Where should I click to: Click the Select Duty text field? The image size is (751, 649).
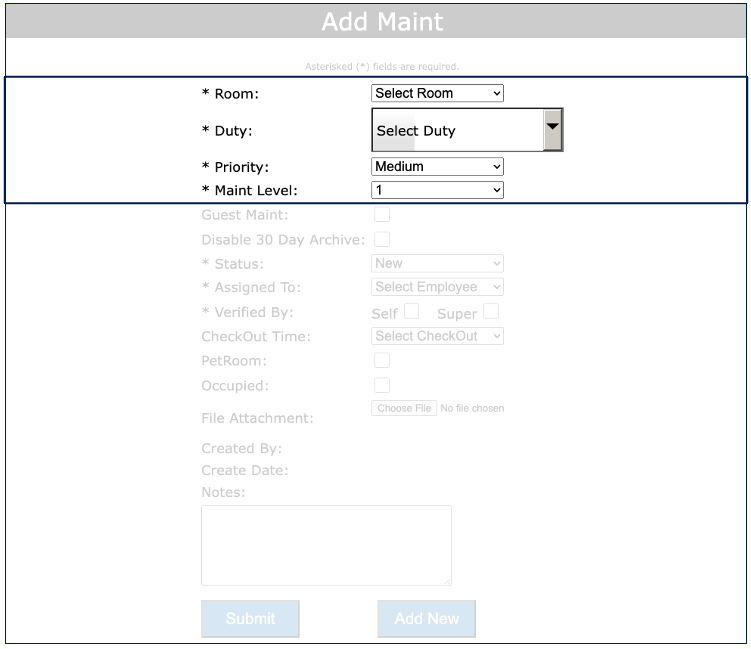click(x=457, y=131)
